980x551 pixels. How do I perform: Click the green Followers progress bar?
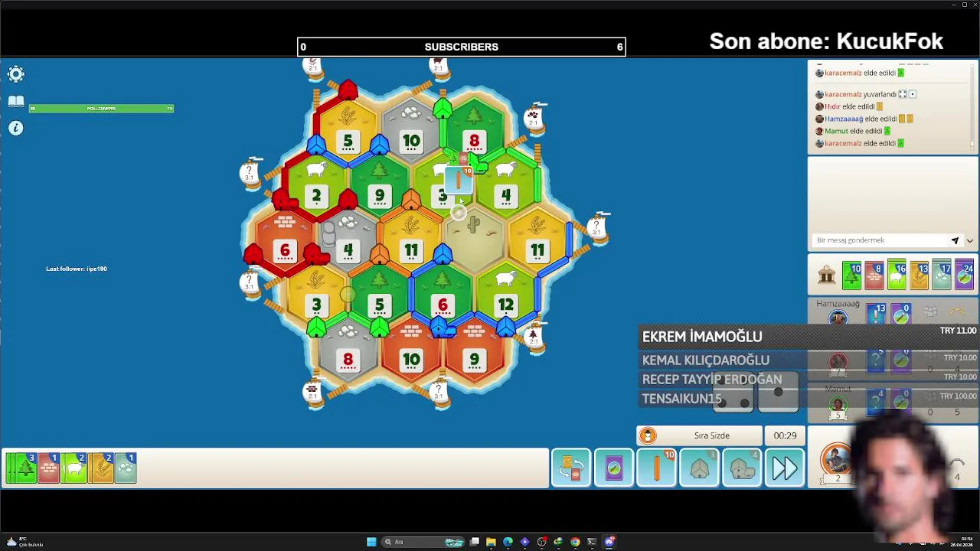[101, 109]
